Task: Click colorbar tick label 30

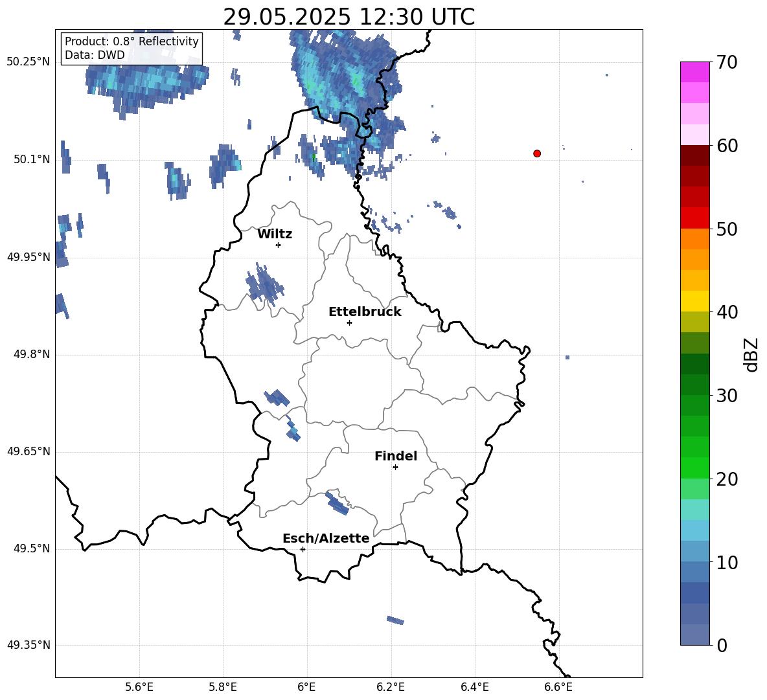Action: pyautogui.click(x=727, y=395)
